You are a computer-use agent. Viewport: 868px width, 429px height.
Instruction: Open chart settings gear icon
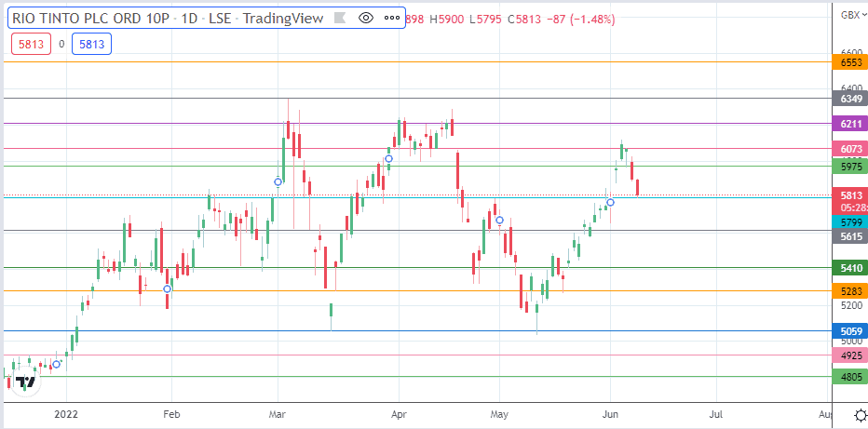coord(861,415)
